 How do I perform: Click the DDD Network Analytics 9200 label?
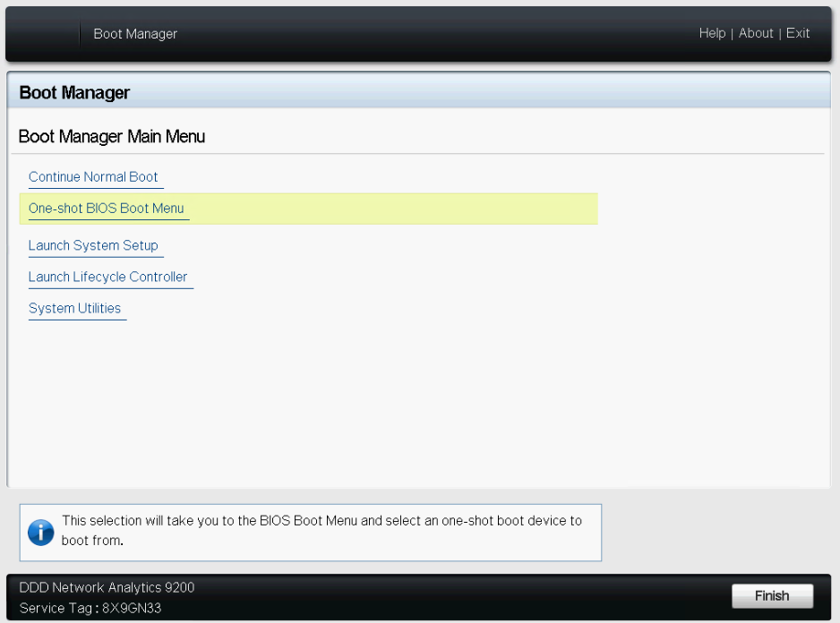click(x=107, y=588)
